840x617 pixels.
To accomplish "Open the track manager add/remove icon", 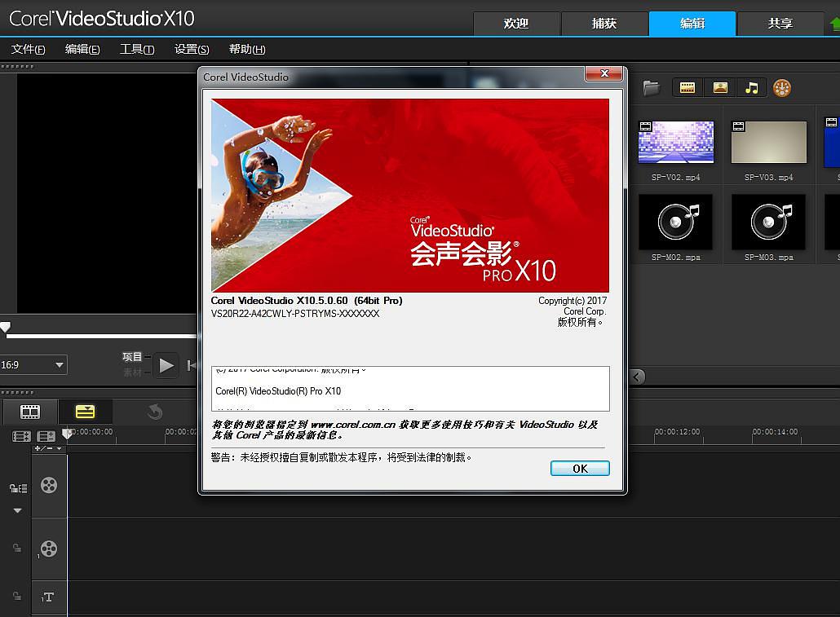I will (x=46, y=436).
